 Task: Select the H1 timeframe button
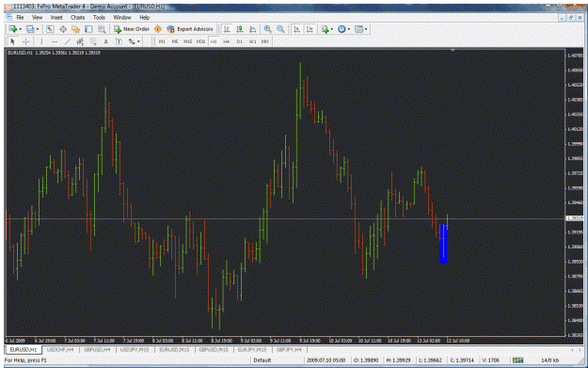214,41
